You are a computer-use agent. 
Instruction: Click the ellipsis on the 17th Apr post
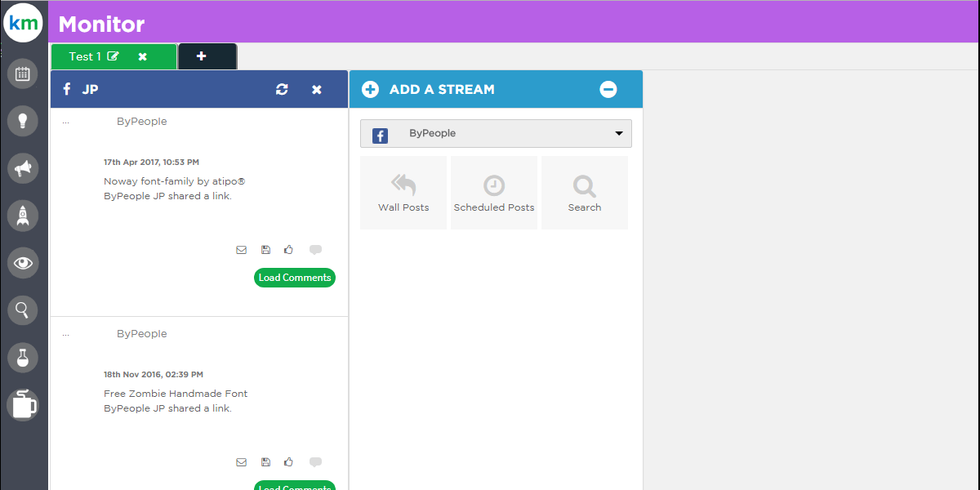[65, 122]
